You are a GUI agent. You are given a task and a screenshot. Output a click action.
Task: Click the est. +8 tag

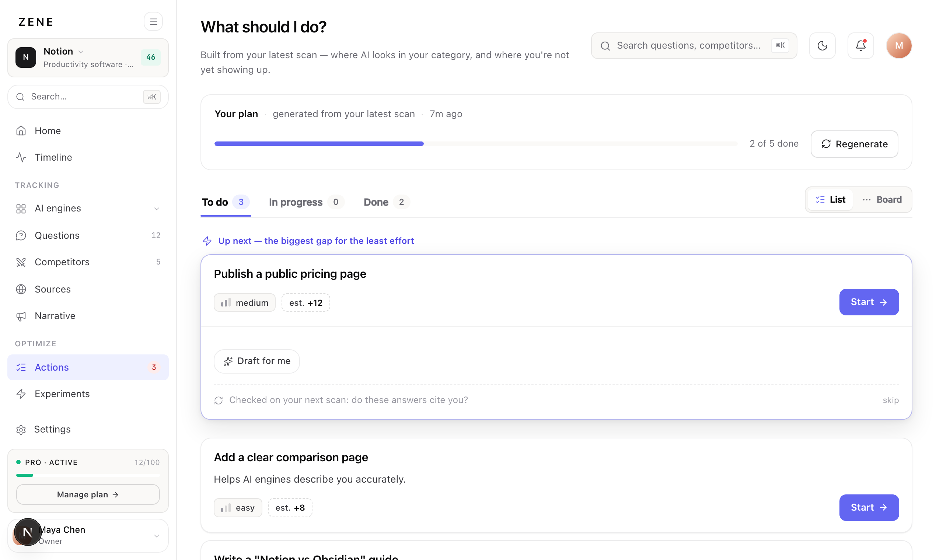click(x=290, y=508)
